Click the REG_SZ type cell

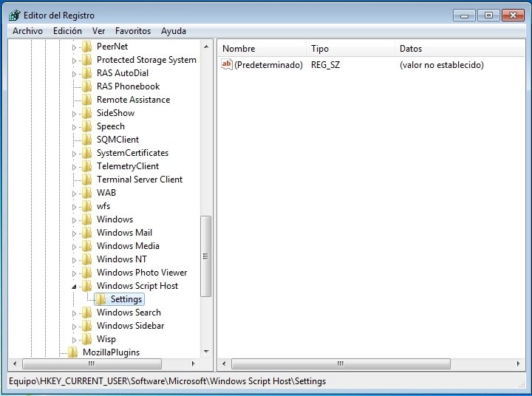(325, 65)
